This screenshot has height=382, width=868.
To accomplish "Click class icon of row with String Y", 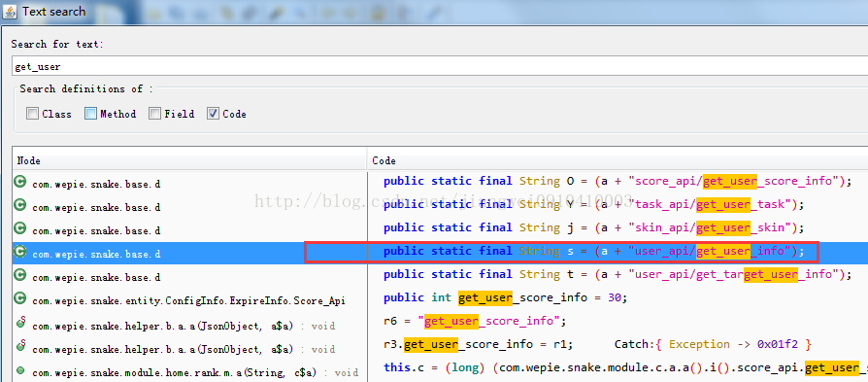I will [x=20, y=204].
